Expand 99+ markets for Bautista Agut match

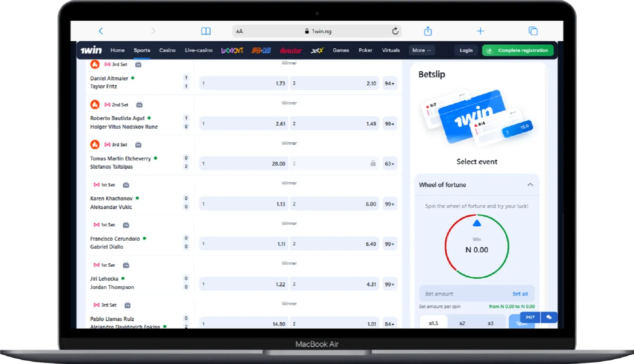point(389,124)
